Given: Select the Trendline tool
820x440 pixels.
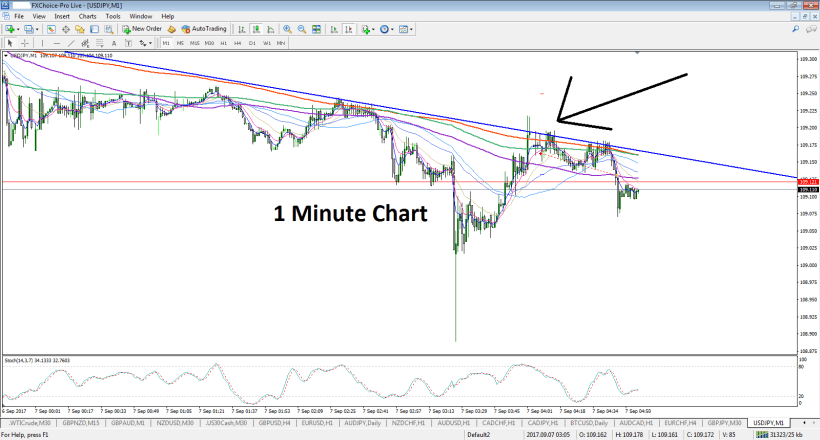Looking at the screenshot, I should 71,43.
